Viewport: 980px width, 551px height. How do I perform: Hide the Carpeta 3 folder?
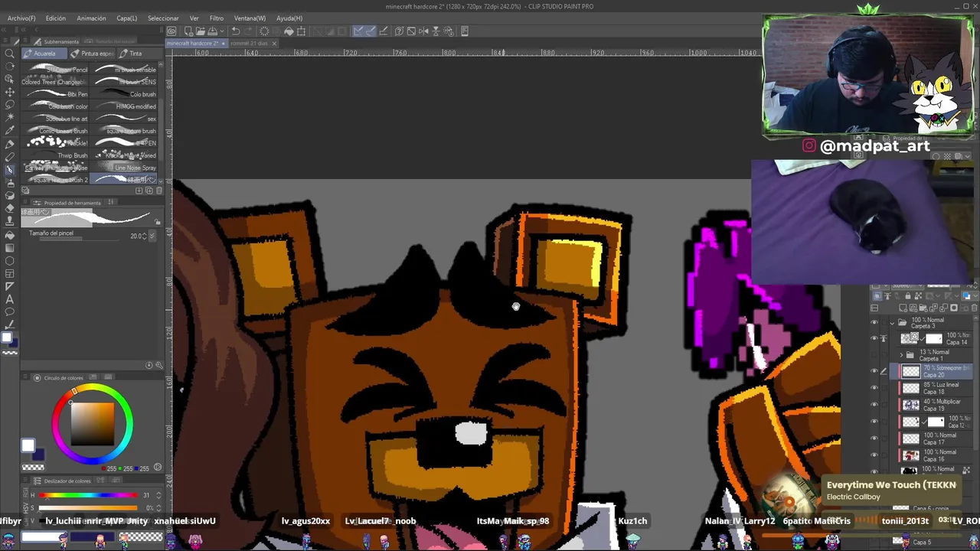click(874, 322)
